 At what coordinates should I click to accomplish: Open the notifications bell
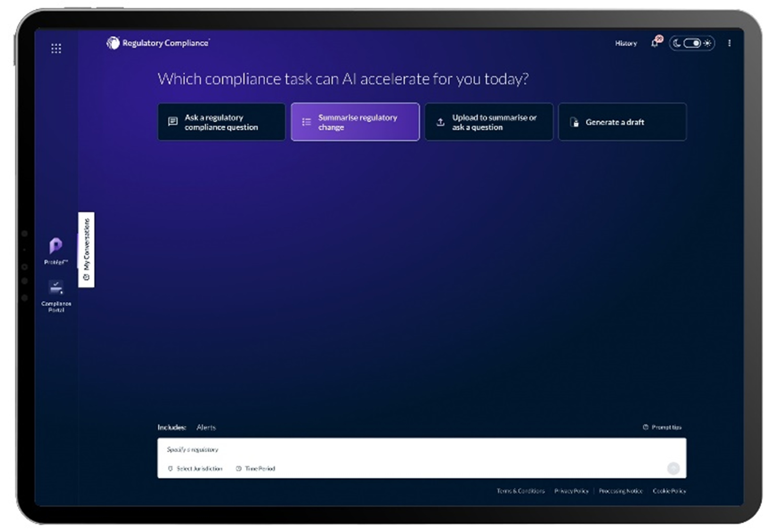point(655,43)
